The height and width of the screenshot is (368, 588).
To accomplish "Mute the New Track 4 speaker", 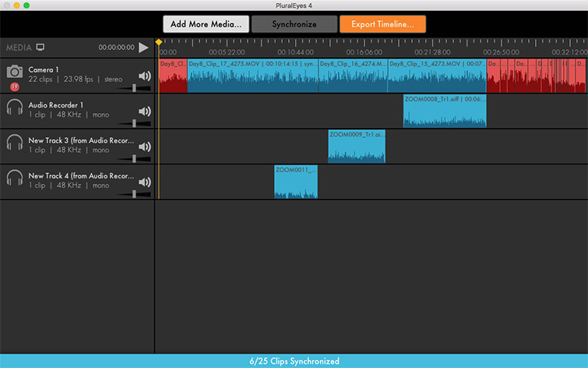I will tap(145, 182).
